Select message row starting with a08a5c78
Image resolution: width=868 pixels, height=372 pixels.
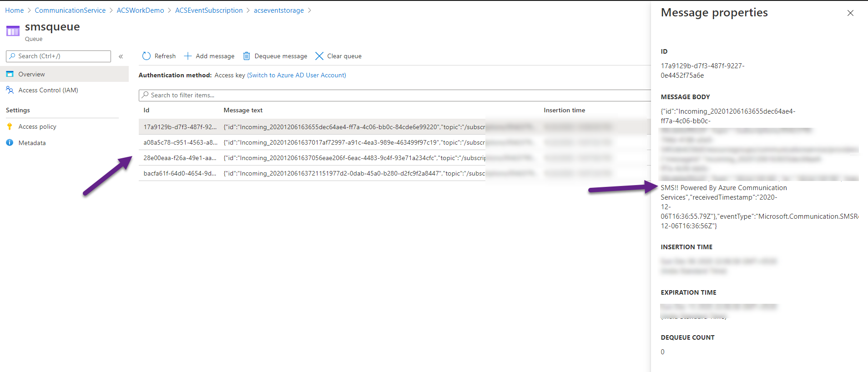[180, 142]
